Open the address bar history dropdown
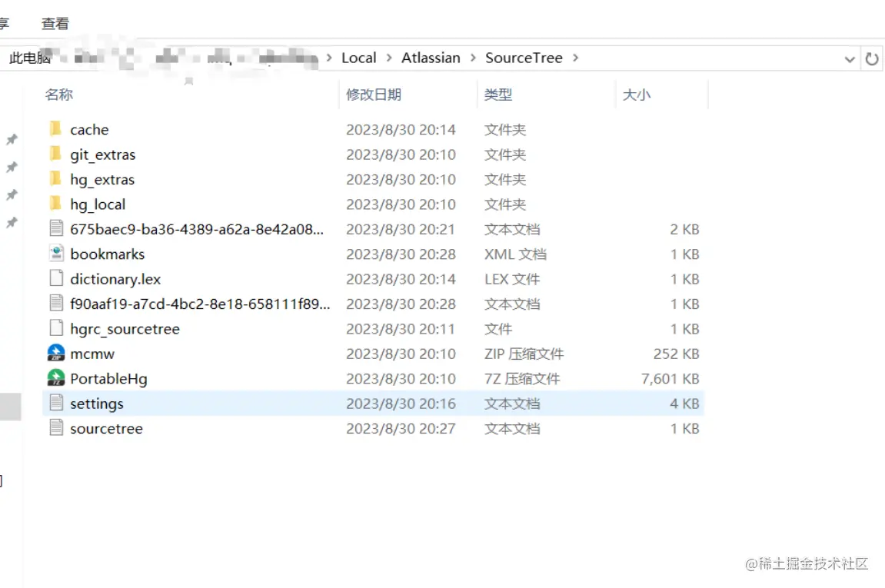Image resolution: width=885 pixels, height=588 pixels. point(850,58)
